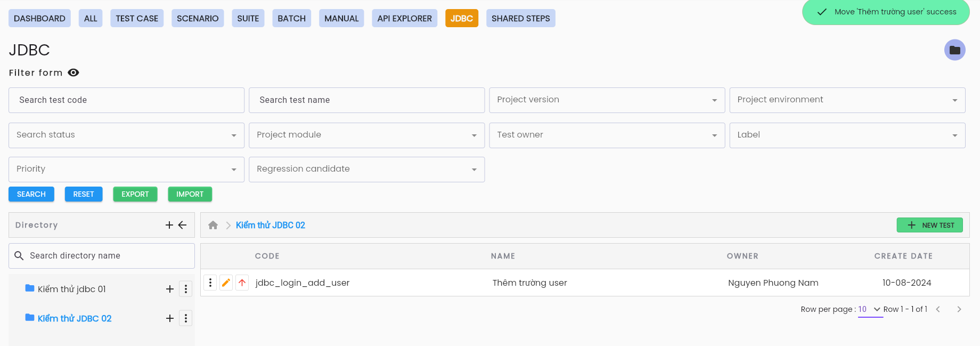Focus the Search directory name field
Viewport: 980px width, 346px height.
(102, 256)
